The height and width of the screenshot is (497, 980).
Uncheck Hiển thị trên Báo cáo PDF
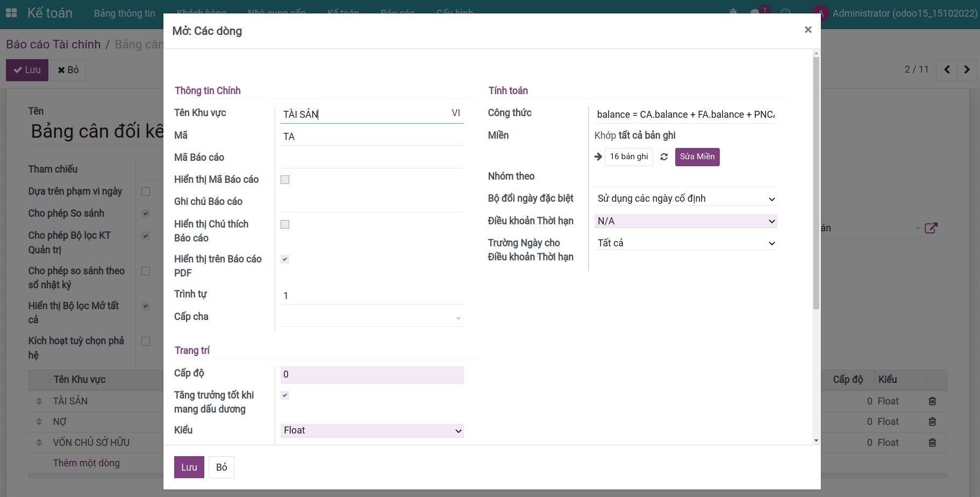[285, 259]
